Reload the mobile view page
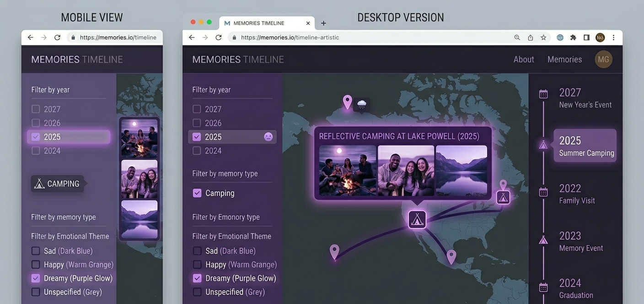 [x=57, y=38]
